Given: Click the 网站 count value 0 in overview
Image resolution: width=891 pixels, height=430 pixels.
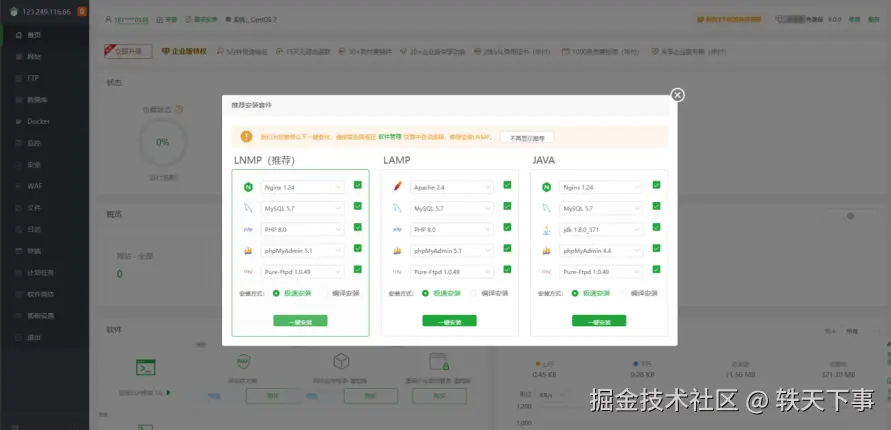Looking at the screenshot, I should point(119,274).
